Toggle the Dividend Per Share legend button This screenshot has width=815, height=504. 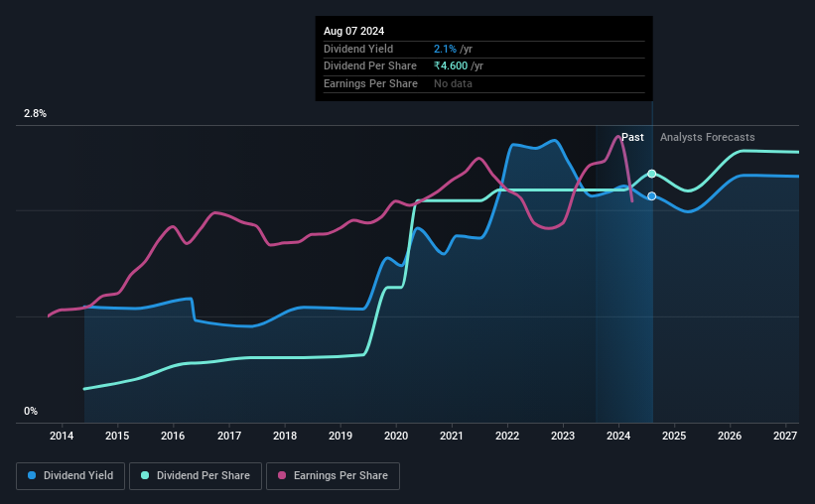pyautogui.click(x=196, y=476)
